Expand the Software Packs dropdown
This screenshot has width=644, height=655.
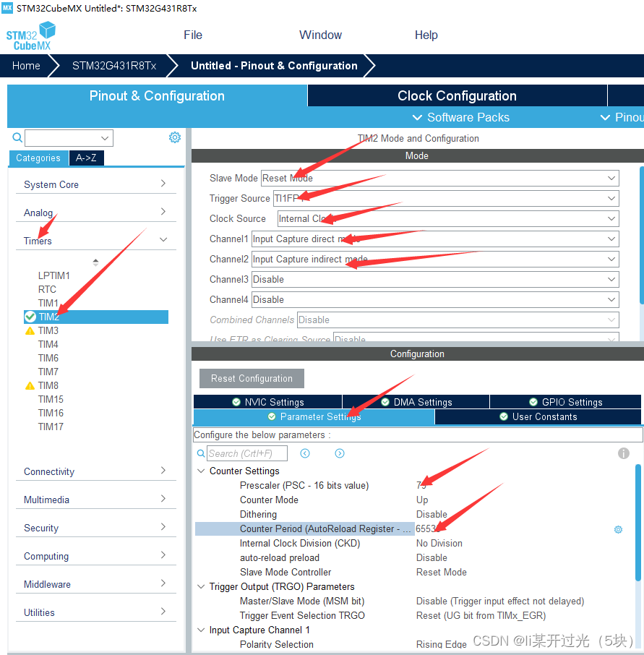[460, 117]
